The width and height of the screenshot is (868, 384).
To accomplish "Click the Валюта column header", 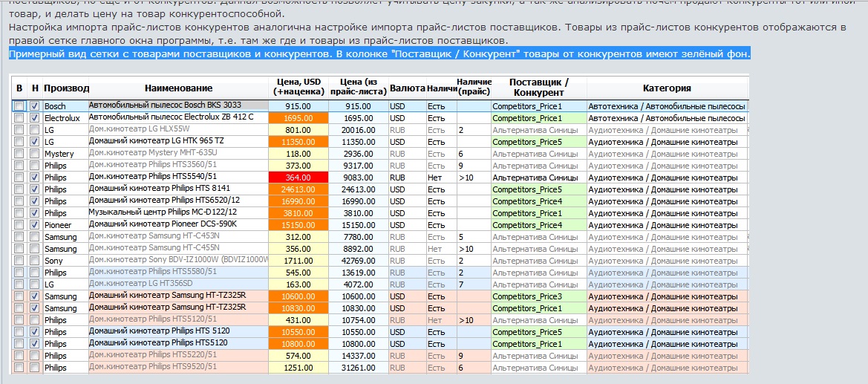I will pos(407,88).
